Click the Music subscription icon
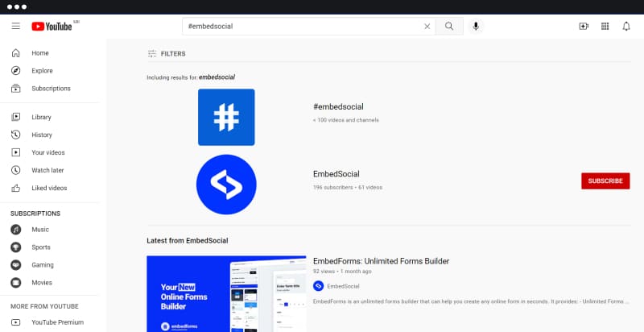 click(x=15, y=230)
